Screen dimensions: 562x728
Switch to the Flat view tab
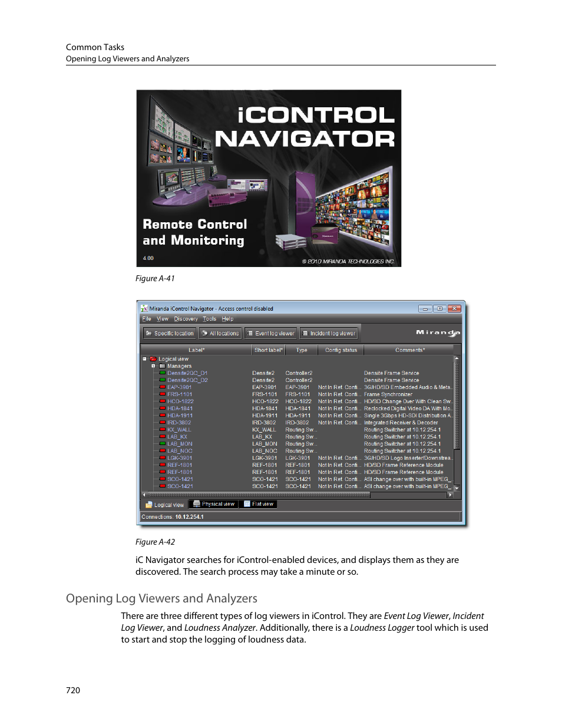click(259, 504)
